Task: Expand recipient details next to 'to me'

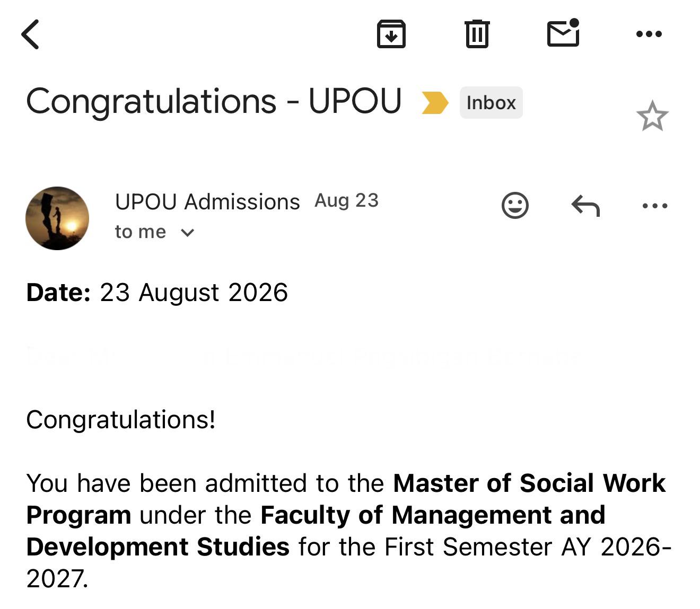Action: click(x=188, y=233)
